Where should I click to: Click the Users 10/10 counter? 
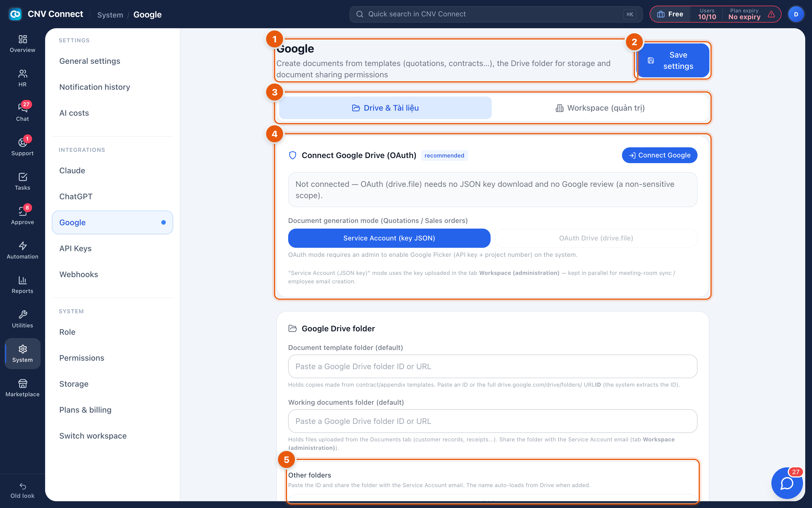[x=707, y=14]
